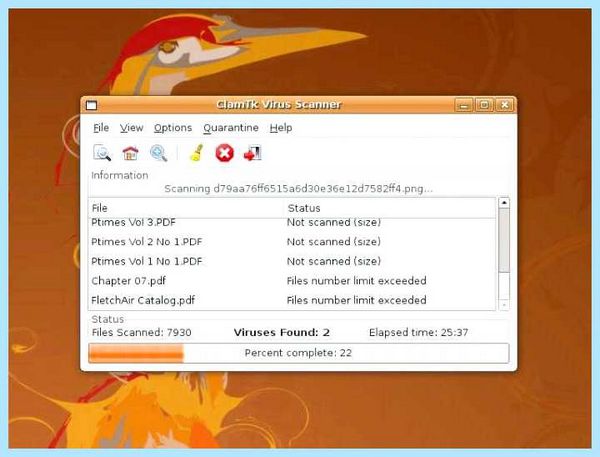Open the File menu

101,128
